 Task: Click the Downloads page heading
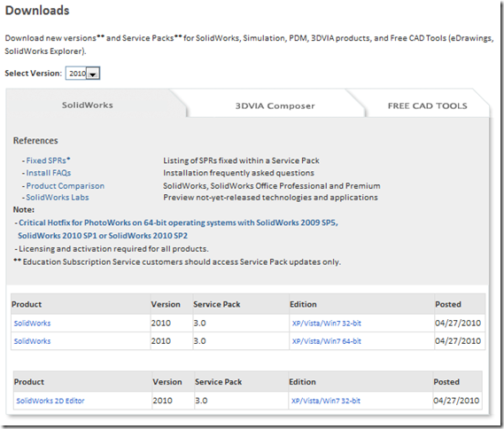pos(37,11)
